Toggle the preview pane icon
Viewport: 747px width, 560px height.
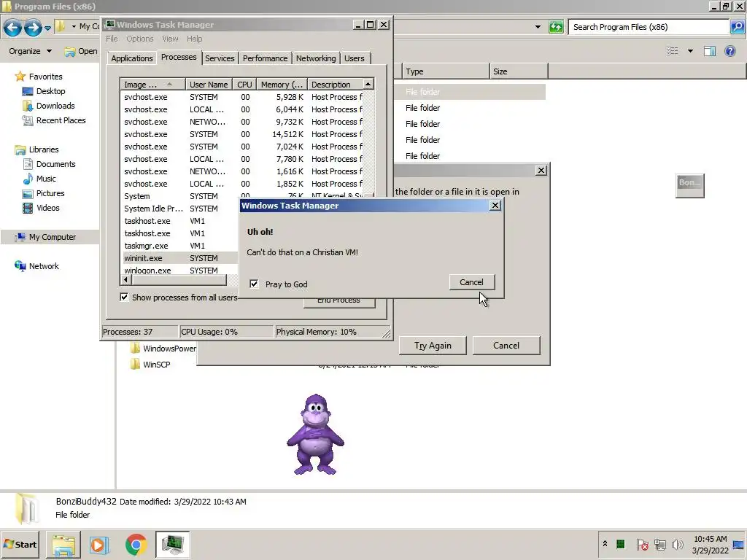point(710,51)
